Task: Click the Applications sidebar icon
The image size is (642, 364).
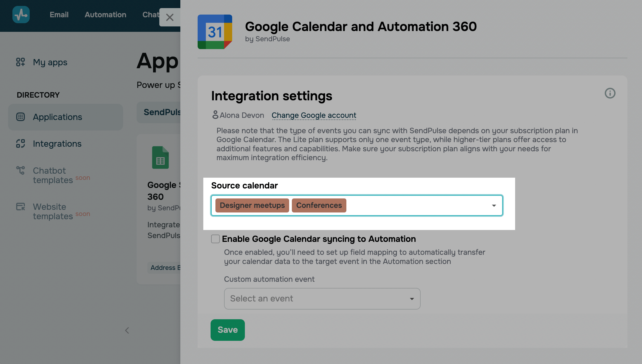Action: (21, 117)
